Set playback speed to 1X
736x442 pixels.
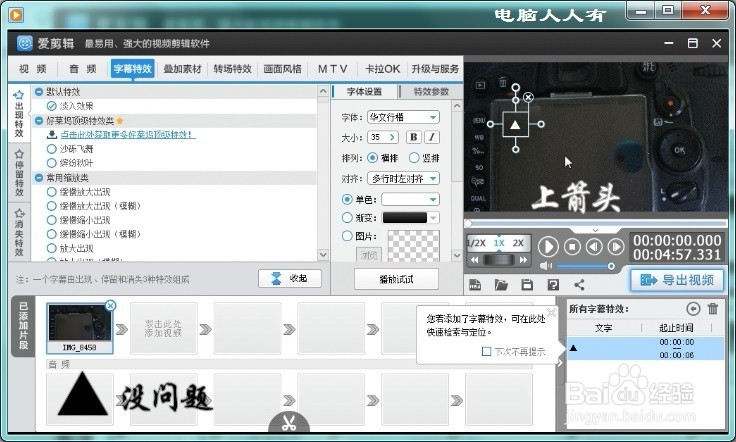pyautogui.click(x=499, y=243)
